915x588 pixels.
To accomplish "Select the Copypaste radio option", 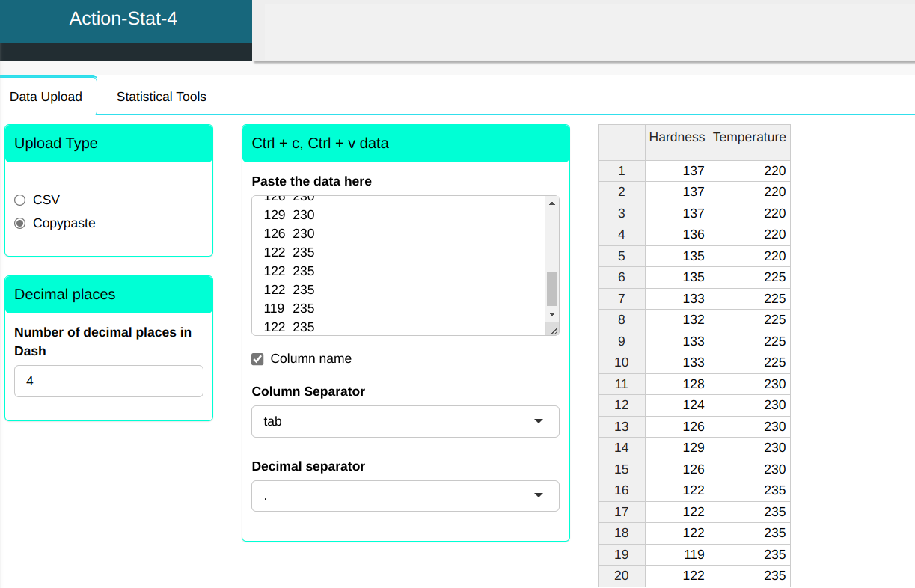I will (x=20, y=223).
